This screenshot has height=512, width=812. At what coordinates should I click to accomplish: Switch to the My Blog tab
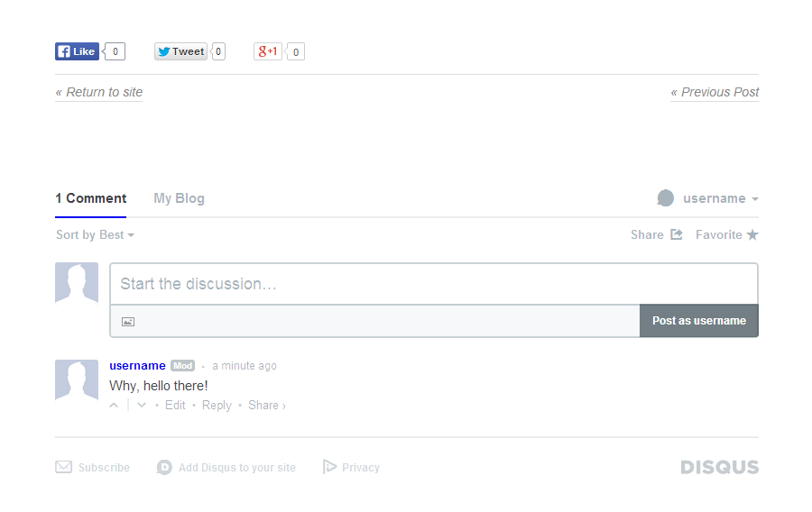click(179, 198)
